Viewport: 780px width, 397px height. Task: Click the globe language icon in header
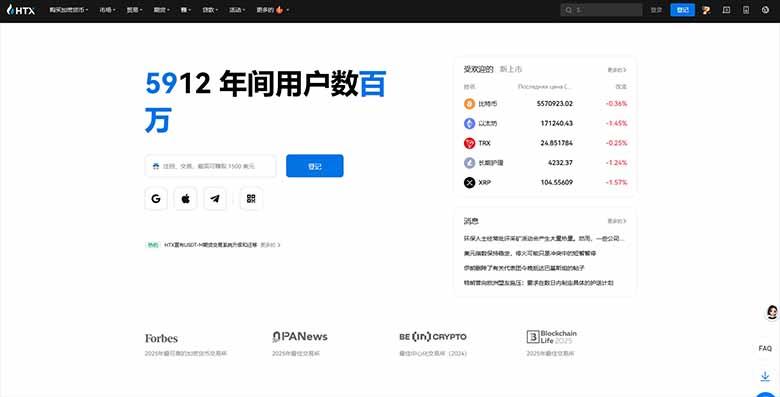tap(765, 10)
